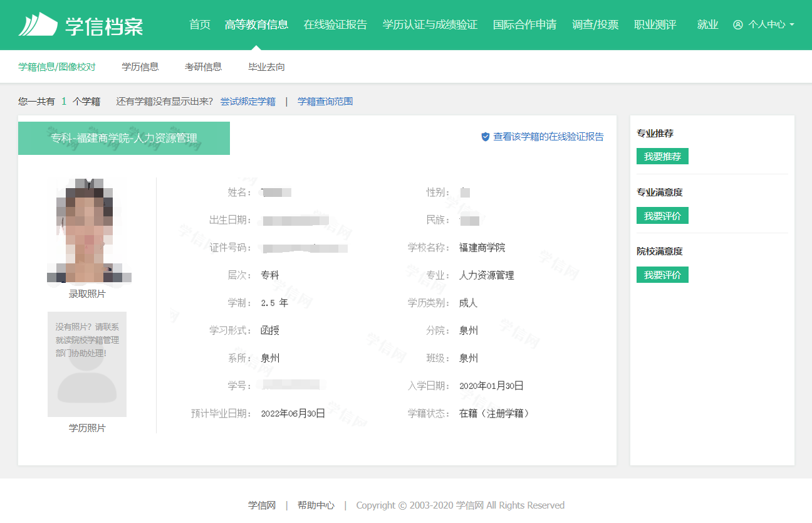Open the 尝试绑定学籍 link
This screenshot has height=523, width=812.
pyautogui.click(x=249, y=101)
